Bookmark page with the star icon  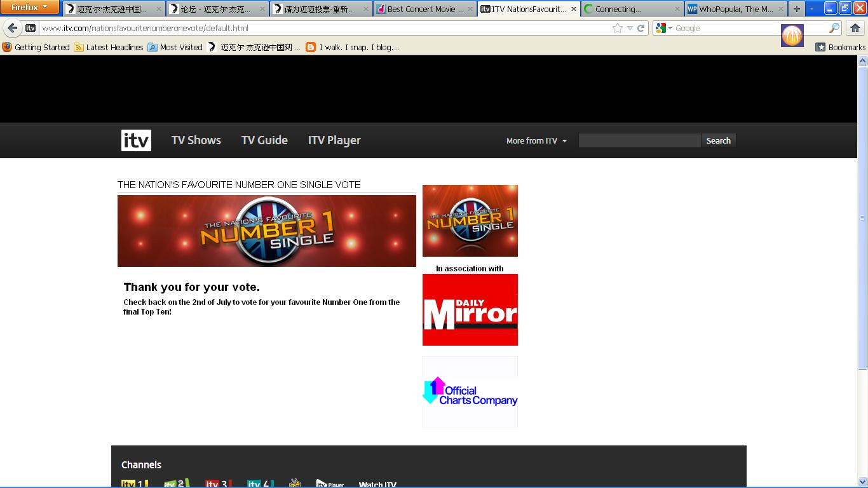[x=617, y=28]
